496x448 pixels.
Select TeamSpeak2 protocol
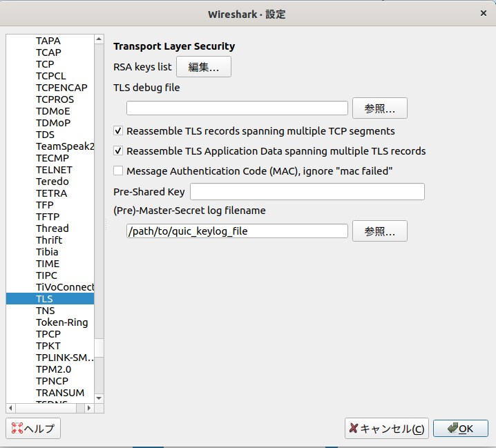click(x=65, y=146)
